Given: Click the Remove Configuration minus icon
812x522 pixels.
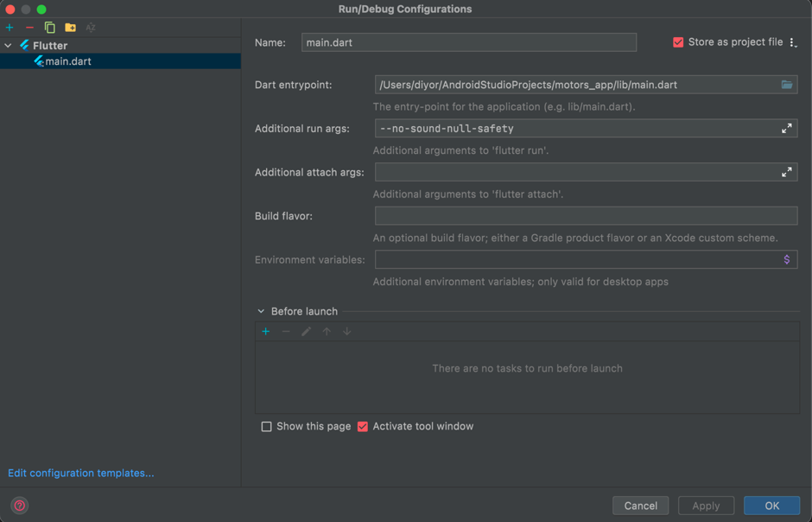Looking at the screenshot, I should point(29,28).
